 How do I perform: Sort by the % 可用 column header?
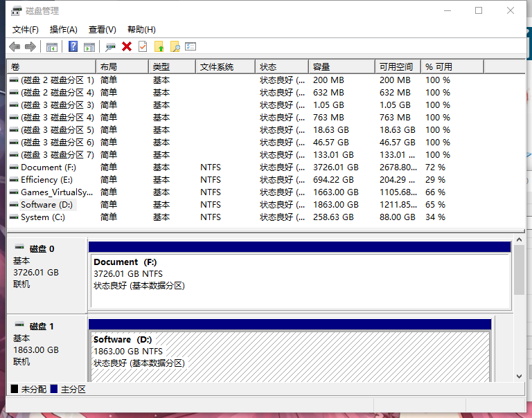point(452,67)
